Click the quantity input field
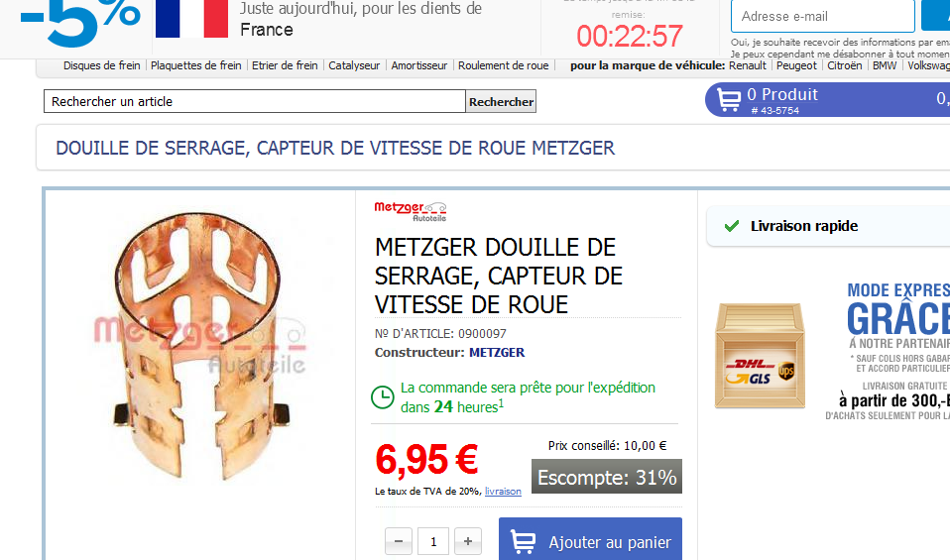Image resolution: width=950 pixels, height=560 pixels. click(433, 541)
